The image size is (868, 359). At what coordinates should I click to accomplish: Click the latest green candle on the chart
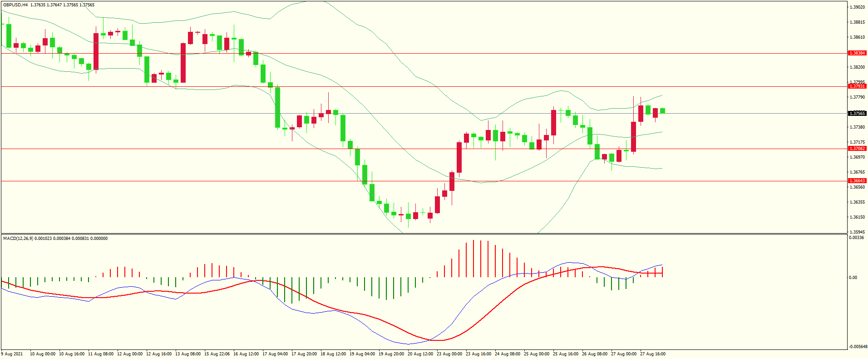(x=662, y=111)
